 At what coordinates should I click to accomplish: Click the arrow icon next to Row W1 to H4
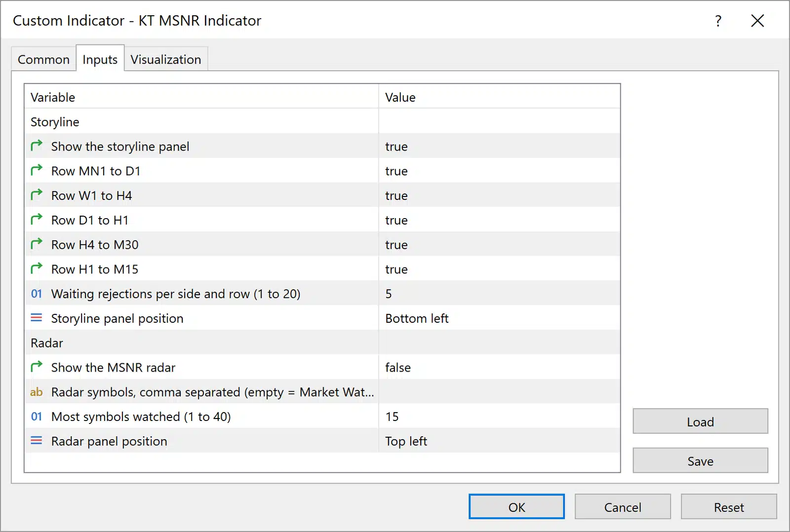(x=37, y=195)
